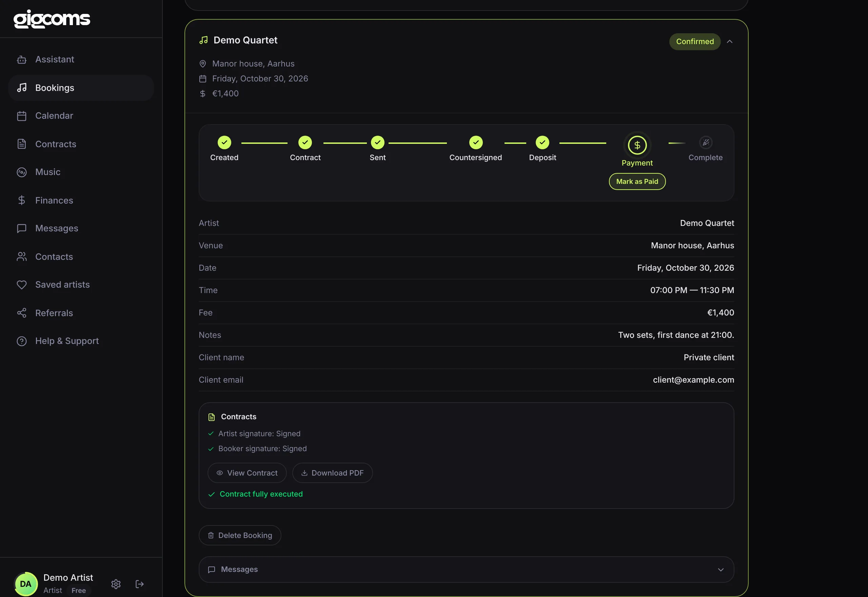This screenshot has width=868, height=597.
Task: Click the Help & Support question icon
Action: coord(22,341)
